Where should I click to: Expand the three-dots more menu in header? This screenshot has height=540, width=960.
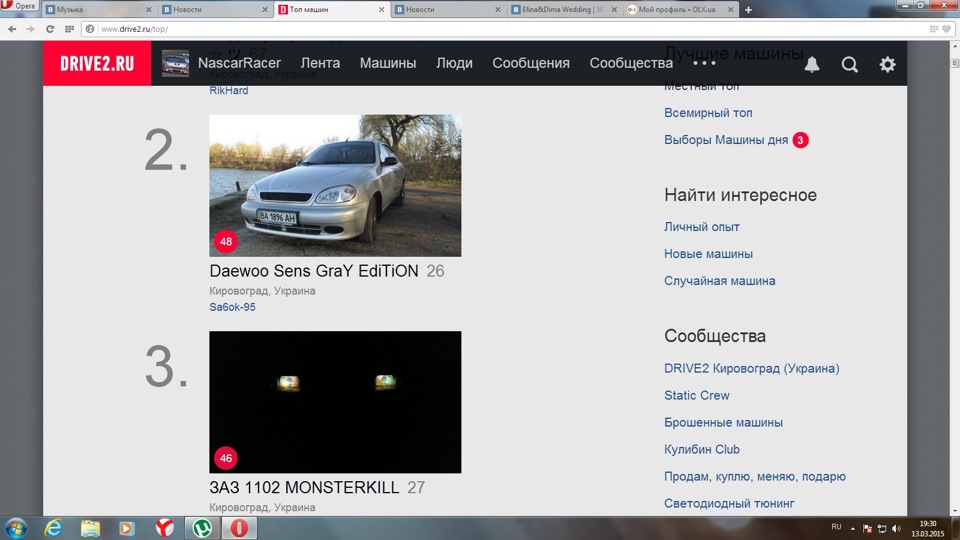704,63
